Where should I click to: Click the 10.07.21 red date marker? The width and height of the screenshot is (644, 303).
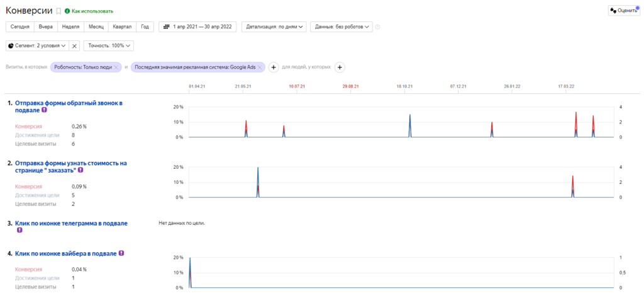click(x=297, y=86)
